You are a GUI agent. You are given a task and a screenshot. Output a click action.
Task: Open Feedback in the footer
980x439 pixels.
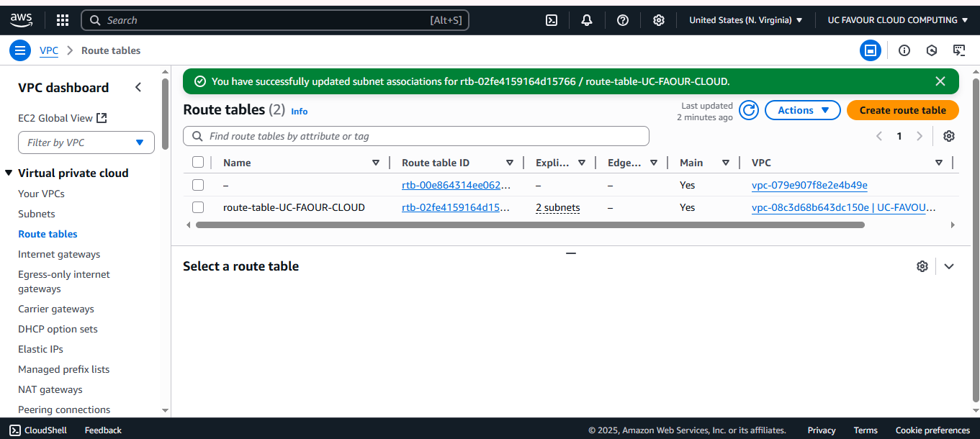tap(103, 430)
